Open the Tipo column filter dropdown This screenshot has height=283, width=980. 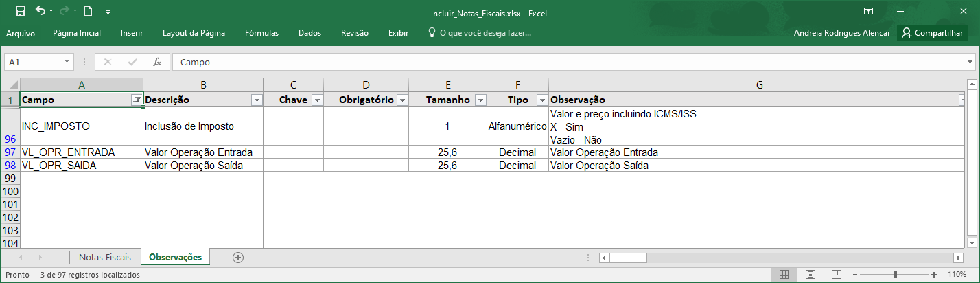pyautogui.click(x=541, y=100)
